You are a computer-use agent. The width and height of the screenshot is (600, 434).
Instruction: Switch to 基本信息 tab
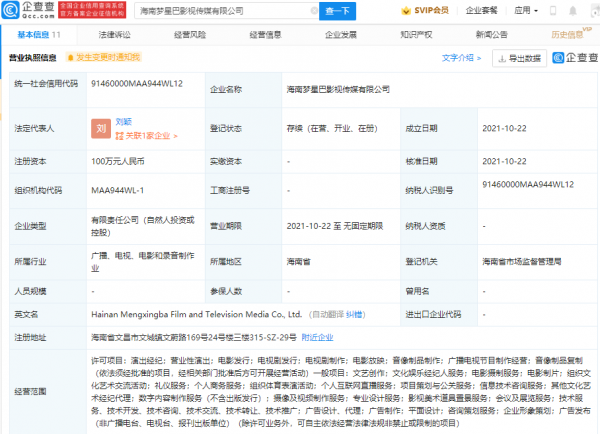click(39, 35)
